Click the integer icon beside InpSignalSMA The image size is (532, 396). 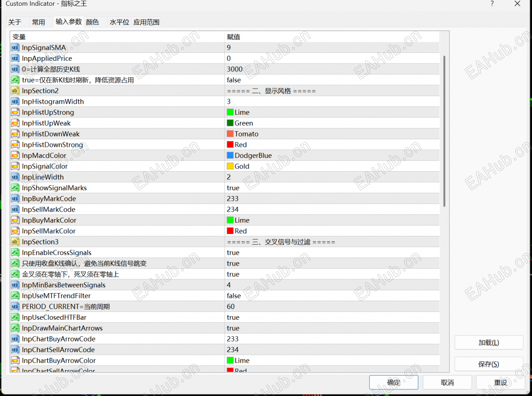click(x=15, y=48)
